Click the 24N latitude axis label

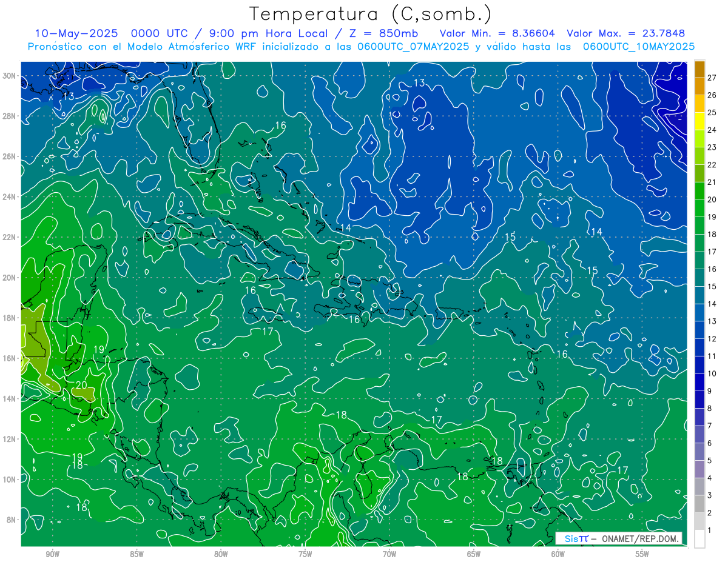tap(10, 196)
